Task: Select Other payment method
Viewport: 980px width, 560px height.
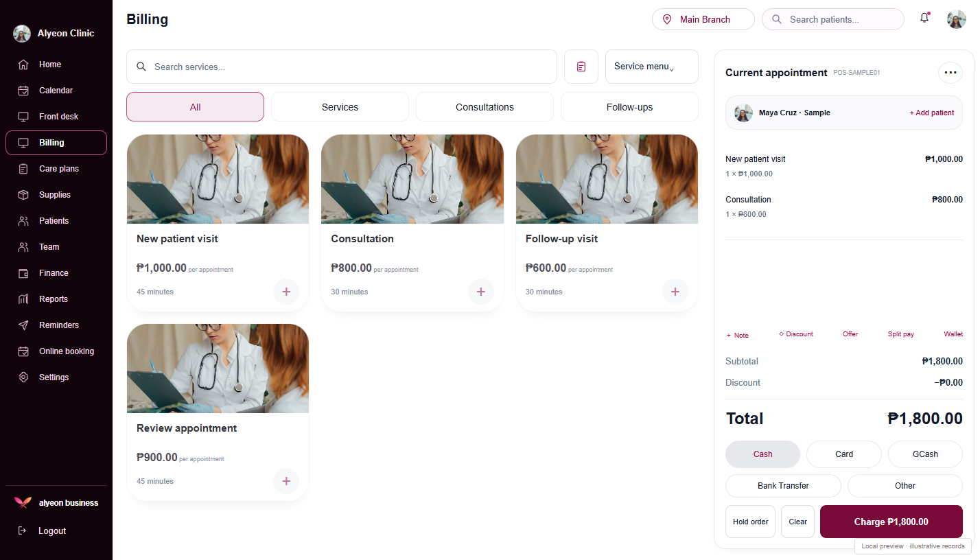Action: tap(905, 486)
